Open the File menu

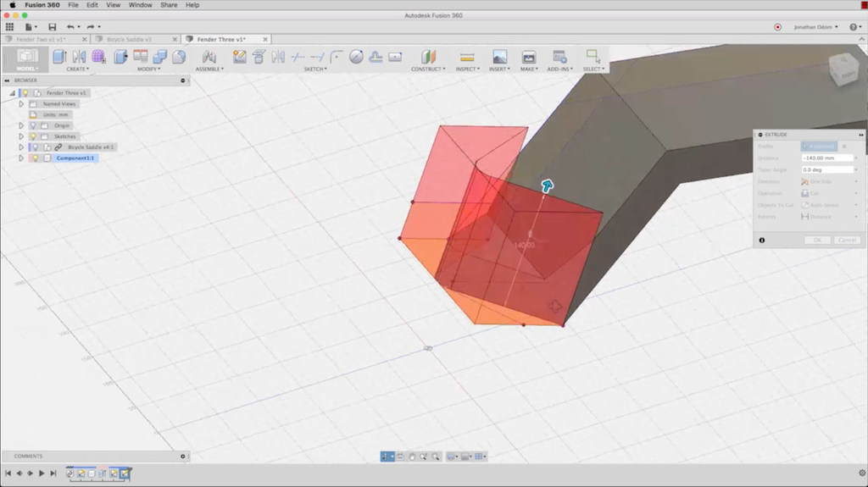(73, 5)
